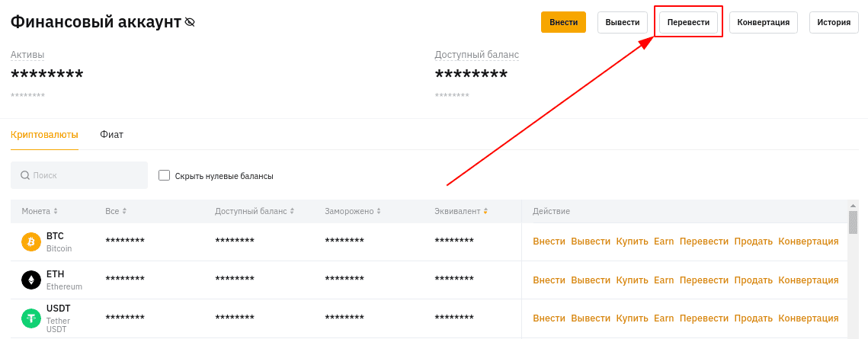Click the Tether USDT coin icon
This screenshot has width=868, height=339.
[x=31, y=318]
